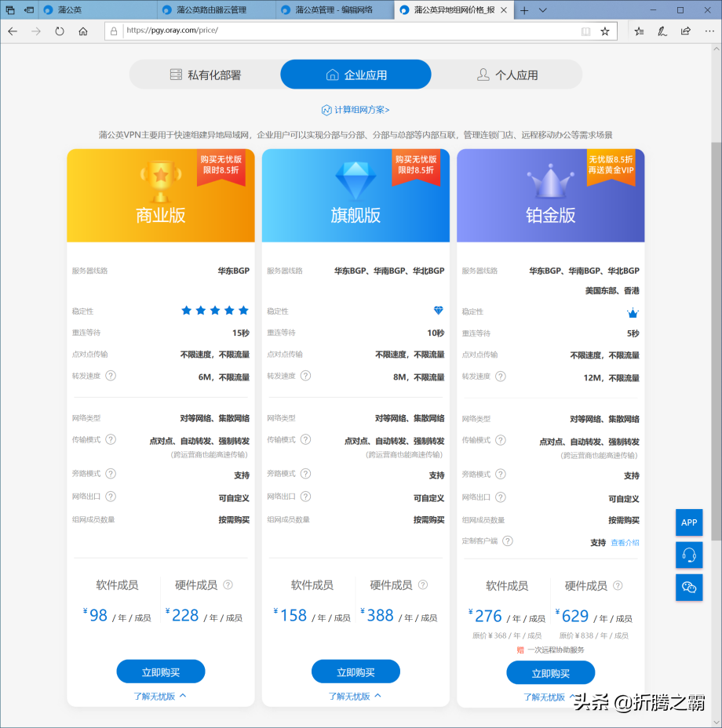Click 立即购买 for 铂金版
722x728 pixels.
coord(551,672)
